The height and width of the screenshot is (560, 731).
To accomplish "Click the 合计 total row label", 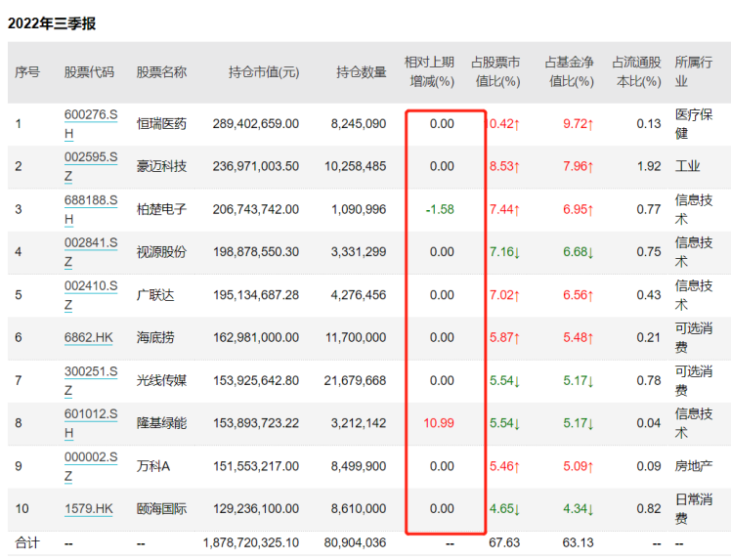I will pos(27,543).
